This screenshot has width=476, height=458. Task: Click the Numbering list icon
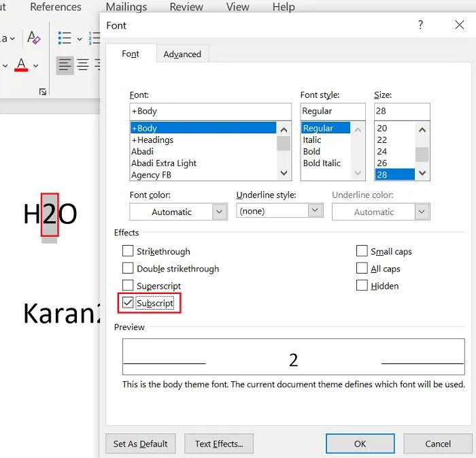pos(95,38)
